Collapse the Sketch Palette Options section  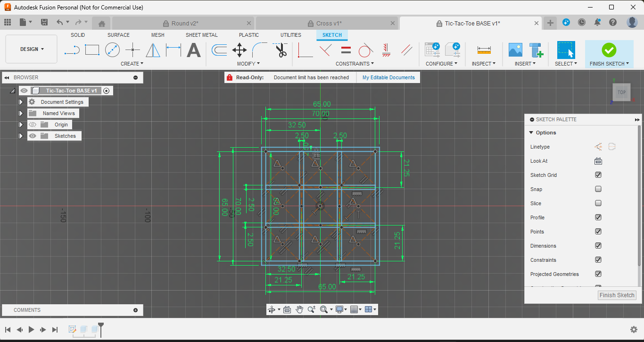531,133
